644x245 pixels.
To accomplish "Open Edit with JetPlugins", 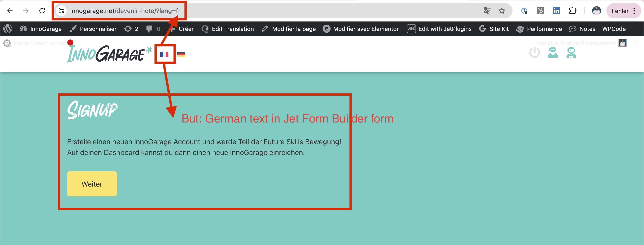I will (439, 29).
